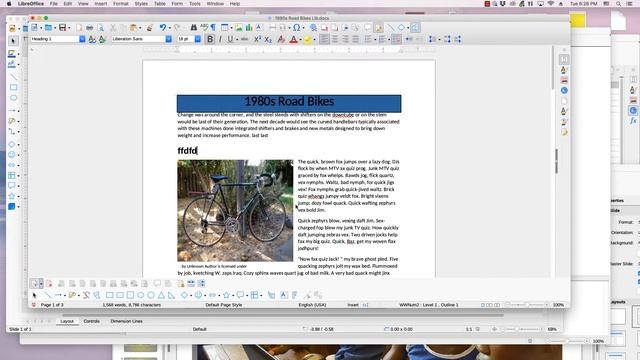Viewport: 640px width, 360px height.
Task: Click the Insert Line tool in top toolbar
Action: click(x=391, y=27)
